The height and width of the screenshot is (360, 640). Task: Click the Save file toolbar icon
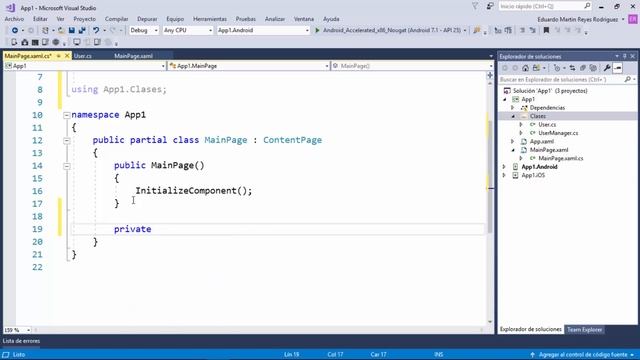click(x=72, y=30)
